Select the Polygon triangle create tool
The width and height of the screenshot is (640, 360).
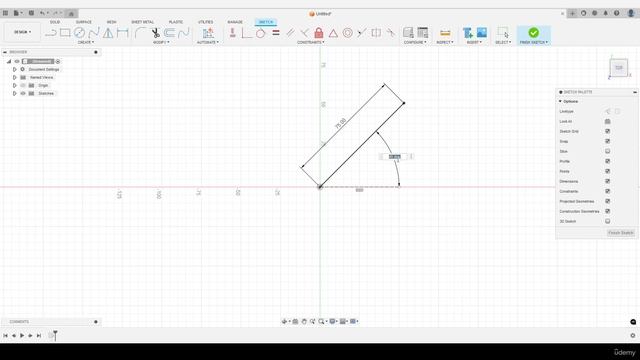pos(108,33)
